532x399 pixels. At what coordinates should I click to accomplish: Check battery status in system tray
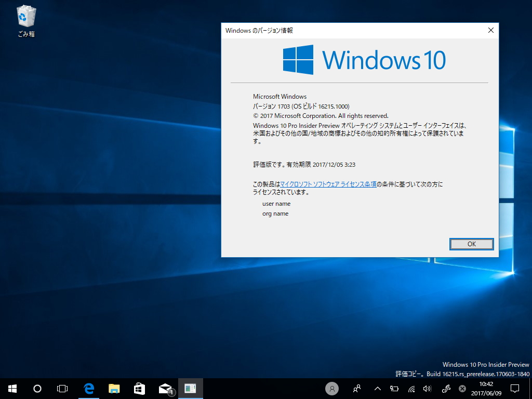(394, 389)
